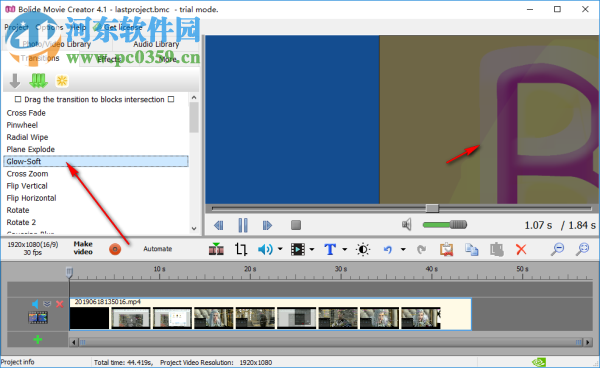Step forward one frame in preview
Image resolution: width=600 pixels, height=368 pixels.
click(267, 225)
